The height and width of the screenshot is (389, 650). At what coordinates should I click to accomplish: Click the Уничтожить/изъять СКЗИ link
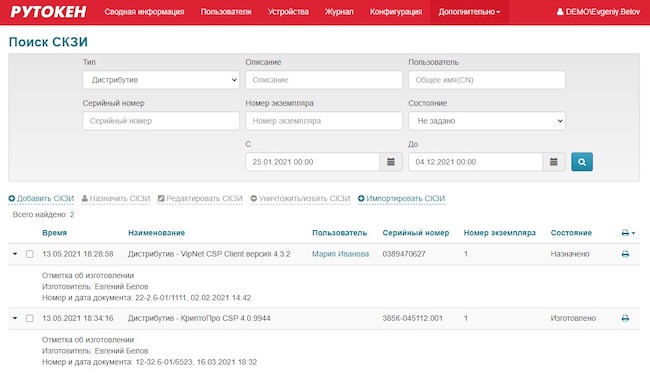(x=300, y=199)
